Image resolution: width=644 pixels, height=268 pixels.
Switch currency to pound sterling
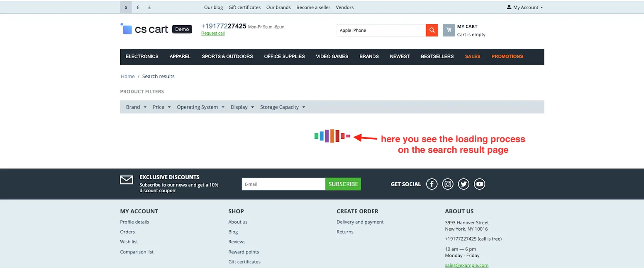point(149,7)
